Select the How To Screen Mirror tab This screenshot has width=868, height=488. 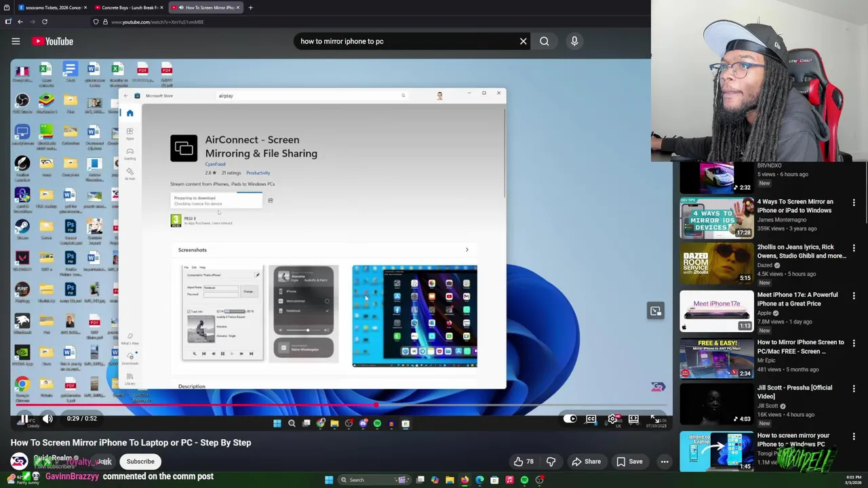click(x=205, y=7)
